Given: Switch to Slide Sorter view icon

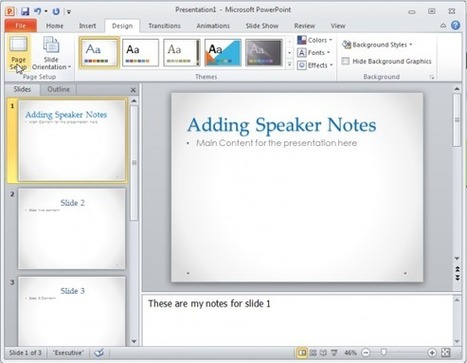Looking at the screenshot, I should pos(313,352).
